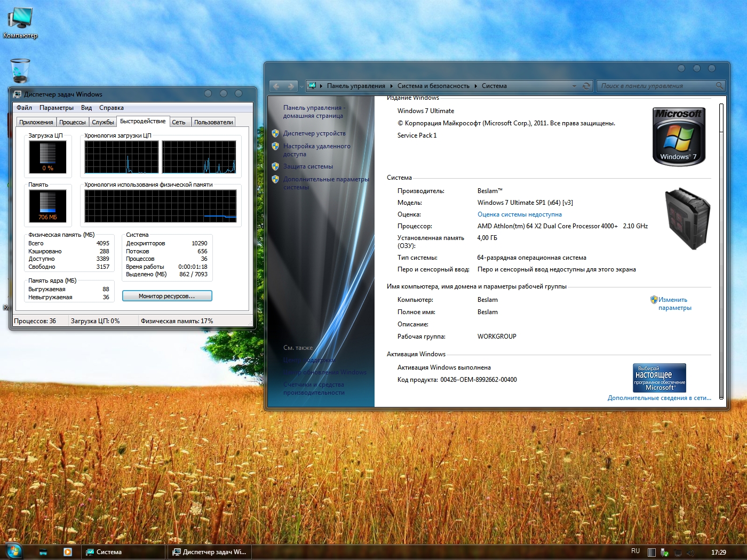Expand the arrow before Панель управления breadcrumb

pos(321,86)
